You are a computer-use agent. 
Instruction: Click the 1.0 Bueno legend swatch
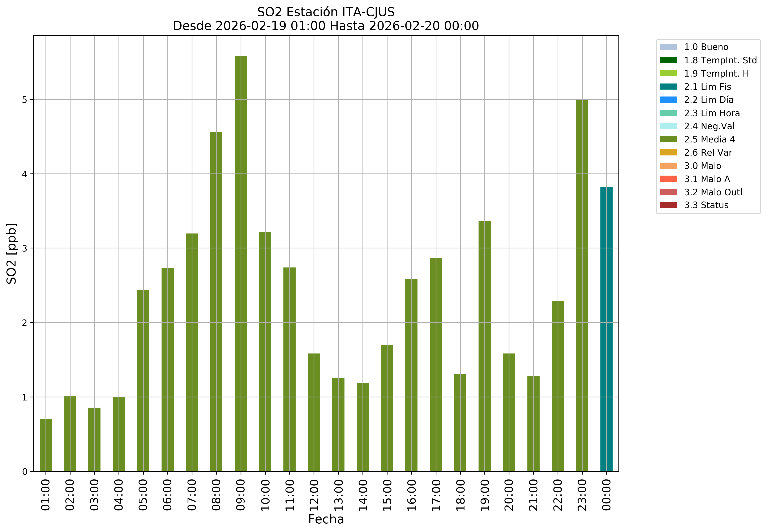668,47
